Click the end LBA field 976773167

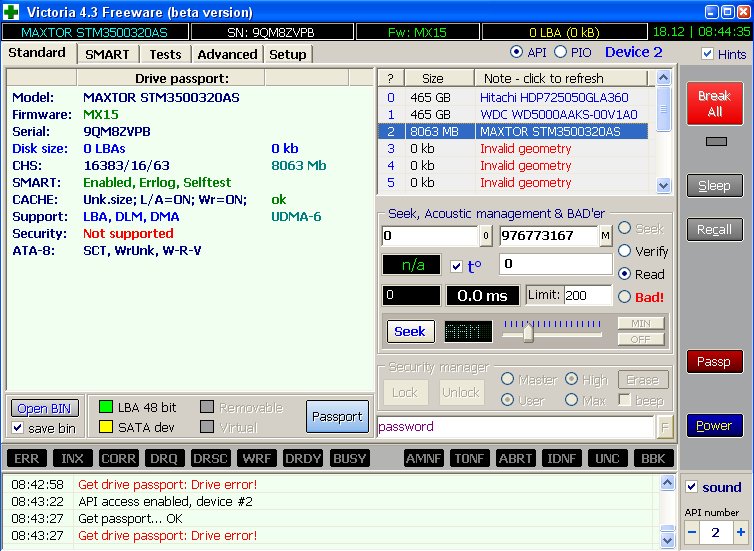pyautogui.click(x=549, y=236)
